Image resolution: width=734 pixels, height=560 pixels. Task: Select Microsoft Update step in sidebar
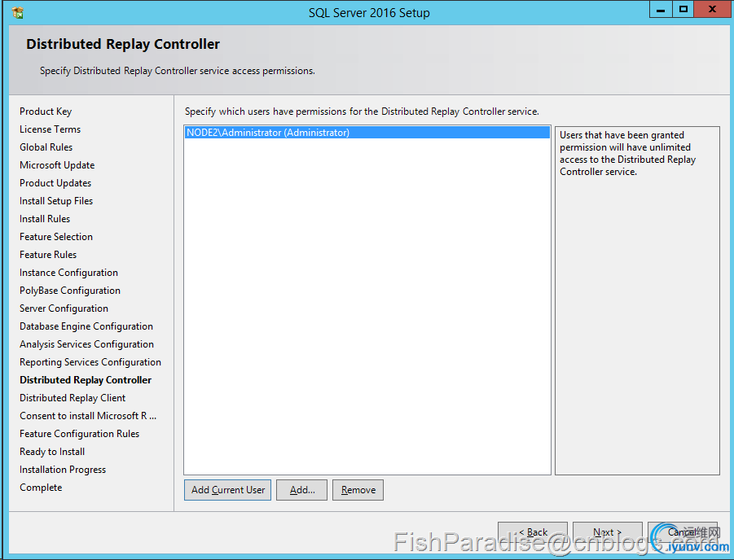(x=57, y=165)
